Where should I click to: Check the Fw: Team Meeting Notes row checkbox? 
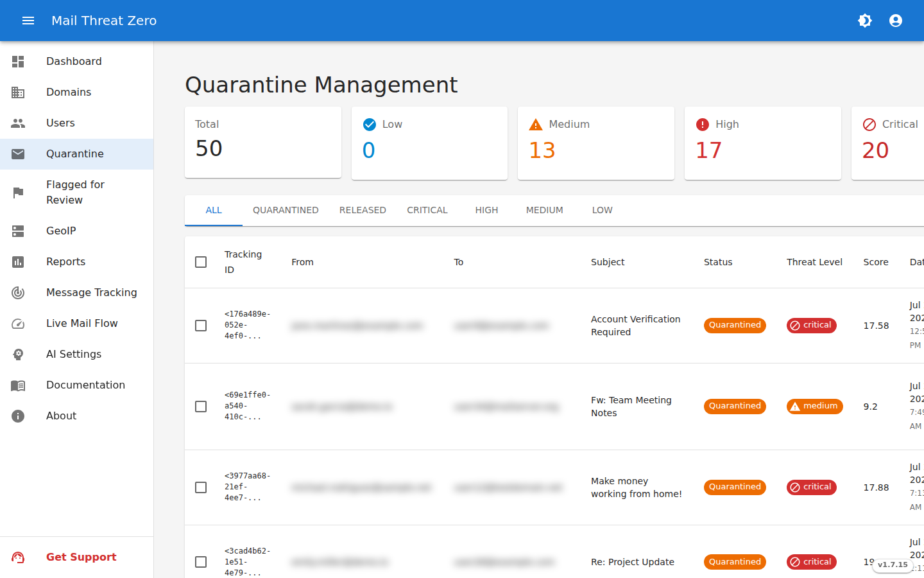[x=201, y=407]
